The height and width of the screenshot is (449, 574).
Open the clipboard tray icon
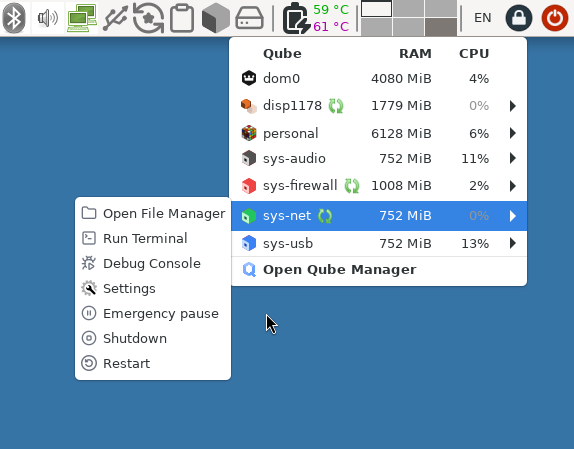182,18
